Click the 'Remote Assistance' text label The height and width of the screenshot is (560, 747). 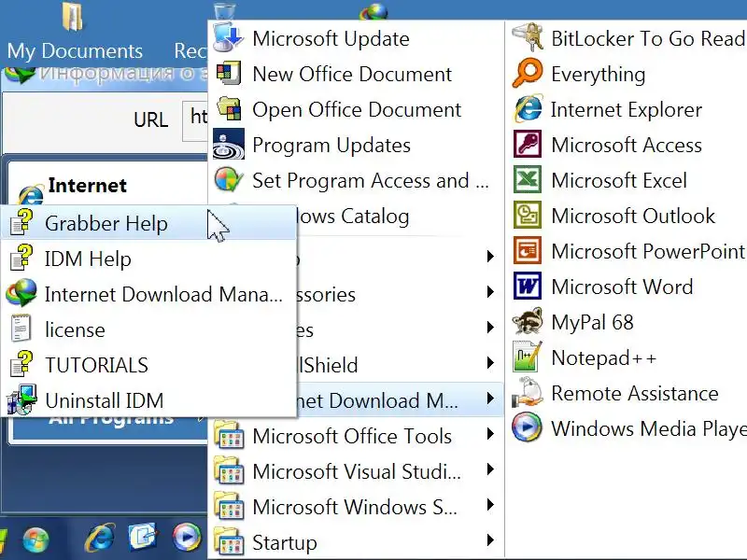(x=635, y=393)
